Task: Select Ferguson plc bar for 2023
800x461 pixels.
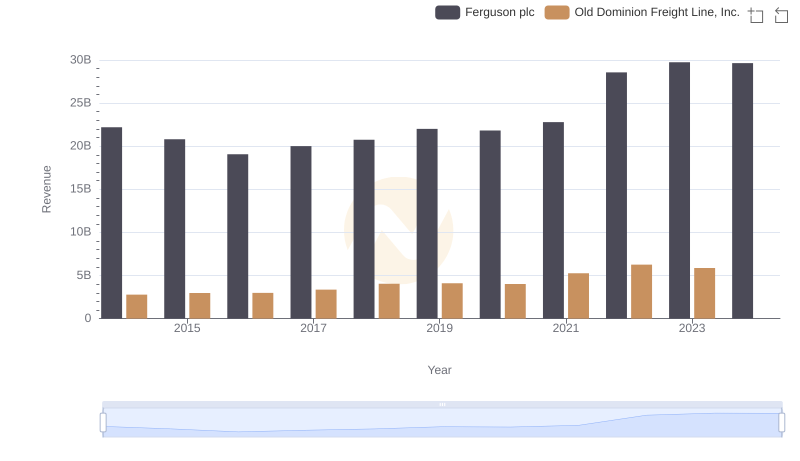Action: pos(680,190)
